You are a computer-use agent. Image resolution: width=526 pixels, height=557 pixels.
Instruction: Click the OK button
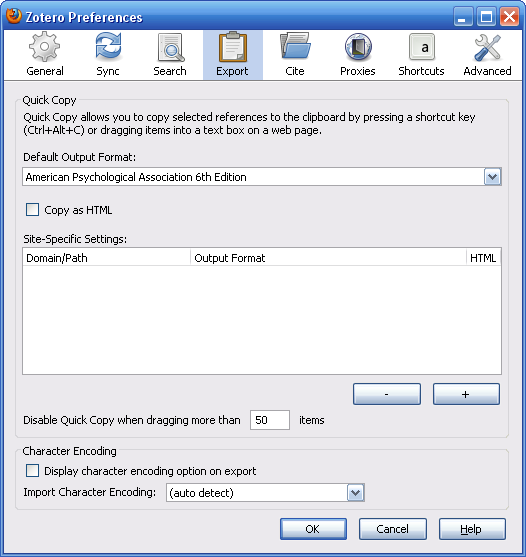point(313,529)
